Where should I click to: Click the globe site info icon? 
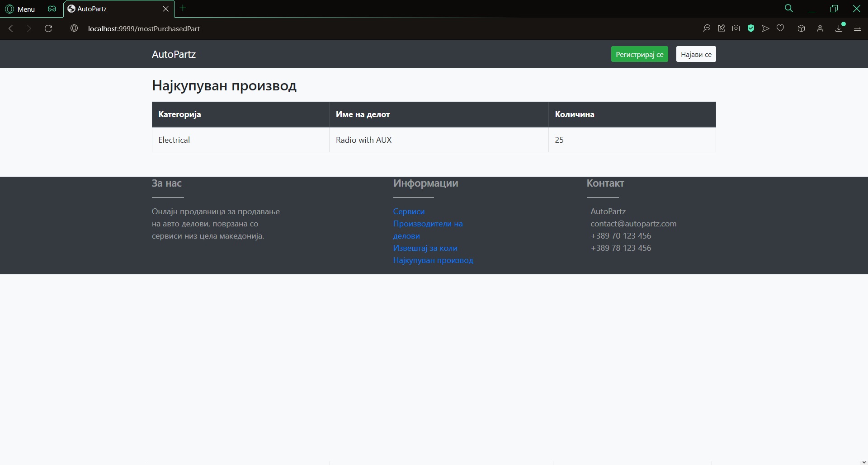(x=74, y=28)
